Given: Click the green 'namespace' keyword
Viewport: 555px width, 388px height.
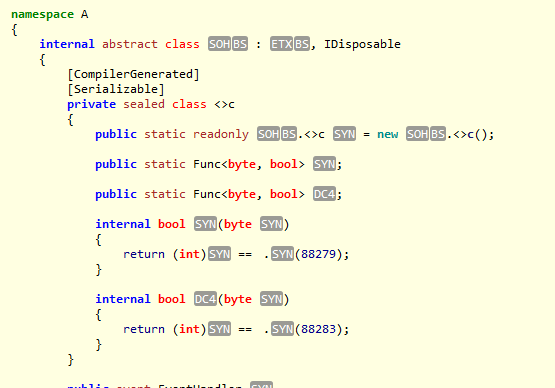Looking at the screenshot, I should pyautogui.click(x=42, y=15).
